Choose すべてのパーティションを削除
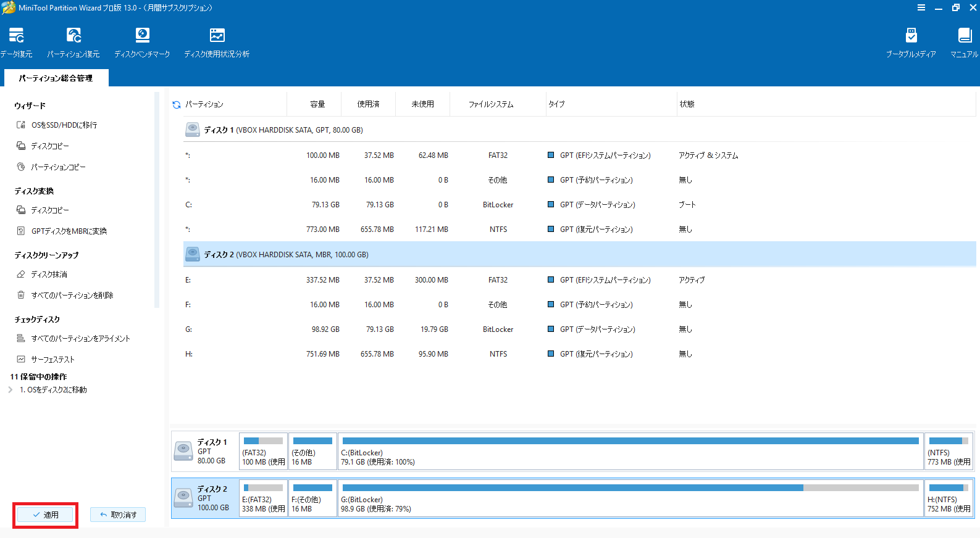 point(65,295)
